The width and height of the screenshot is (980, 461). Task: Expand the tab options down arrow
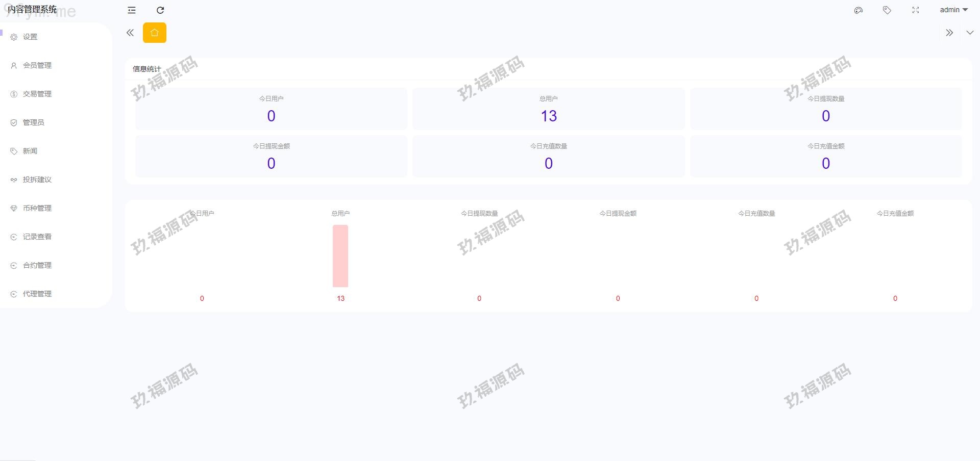970,33
